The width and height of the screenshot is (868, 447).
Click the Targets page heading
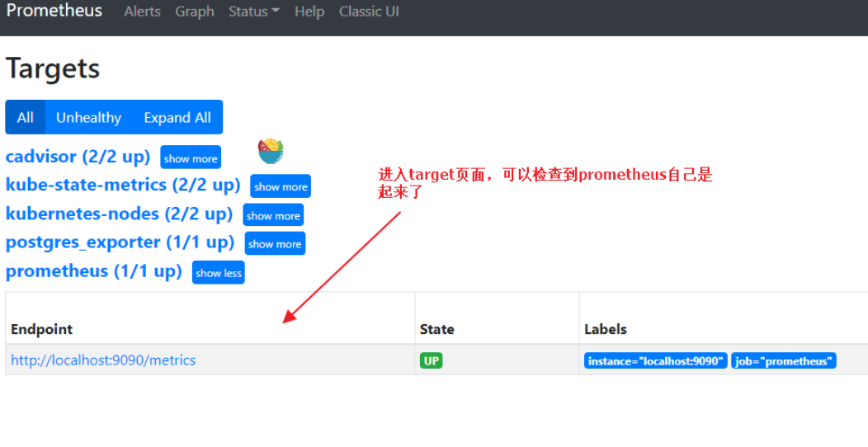tap(53, 68)
